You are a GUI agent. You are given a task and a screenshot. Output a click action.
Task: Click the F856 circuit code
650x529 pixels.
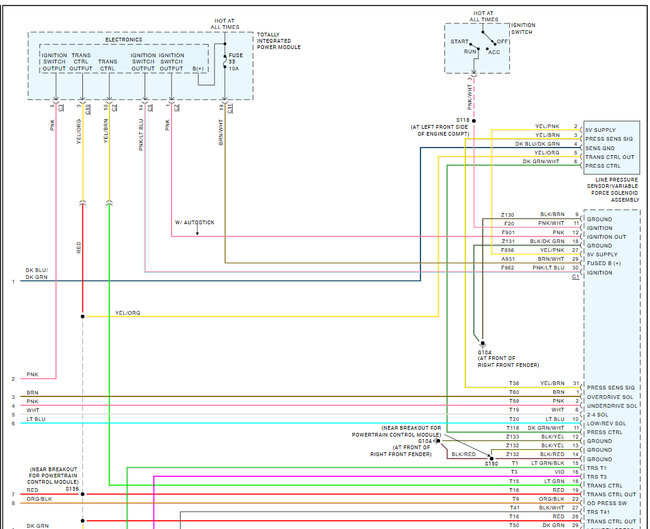(507, 250)
